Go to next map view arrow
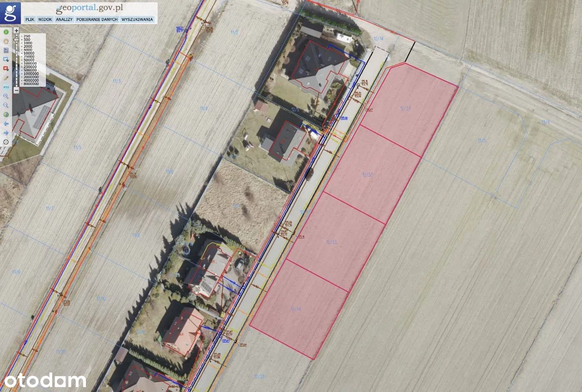The image size is (582, 392). (x=6, y=133)
